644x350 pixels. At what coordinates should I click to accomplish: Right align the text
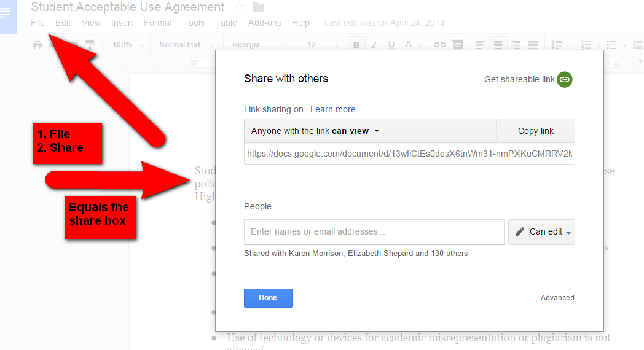pos(516,45)
